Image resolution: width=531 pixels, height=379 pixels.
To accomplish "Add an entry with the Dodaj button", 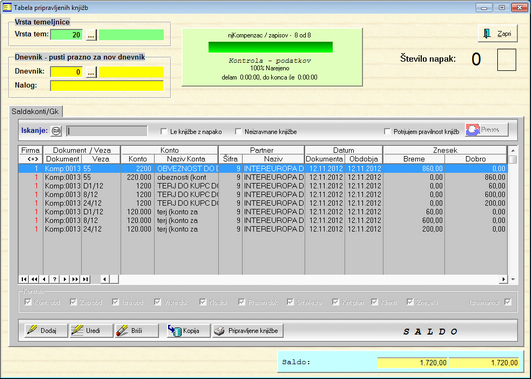I will (x=46, y=331).
